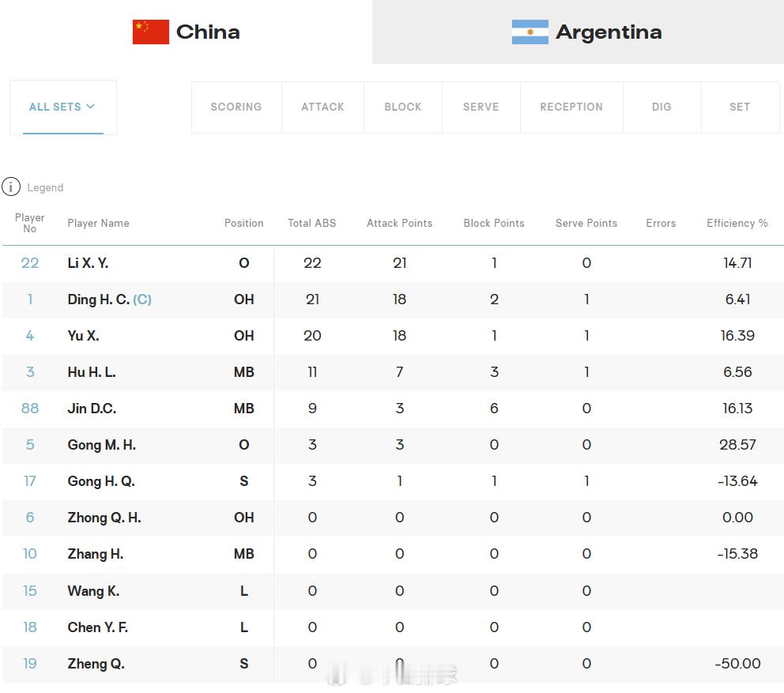Open the Legend info icon
Viewport: 784px width, 693px height.
point(11,187)
